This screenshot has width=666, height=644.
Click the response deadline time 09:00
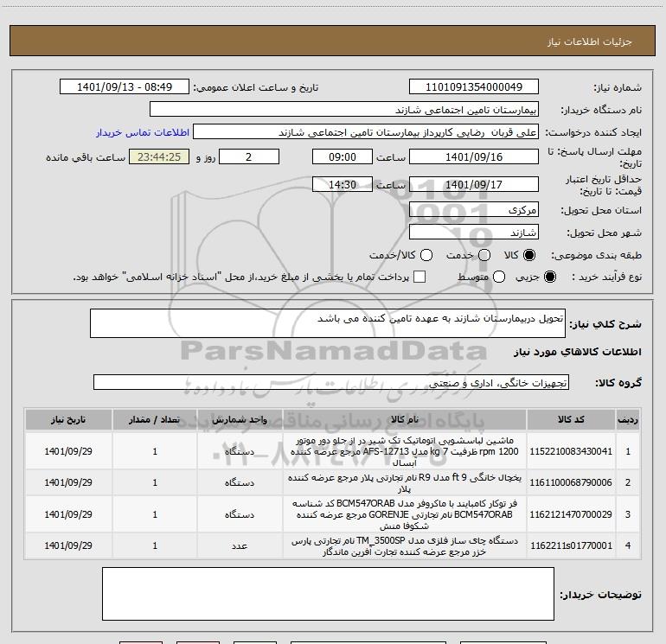[343, 156]
